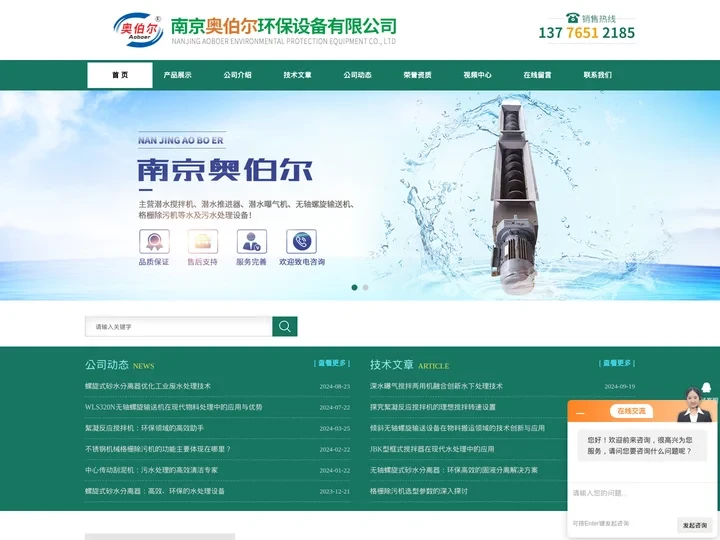
Task: Open article 不锈钢机械格栅除污机的功能主要体现在哪里？
Action: [158, 450]
